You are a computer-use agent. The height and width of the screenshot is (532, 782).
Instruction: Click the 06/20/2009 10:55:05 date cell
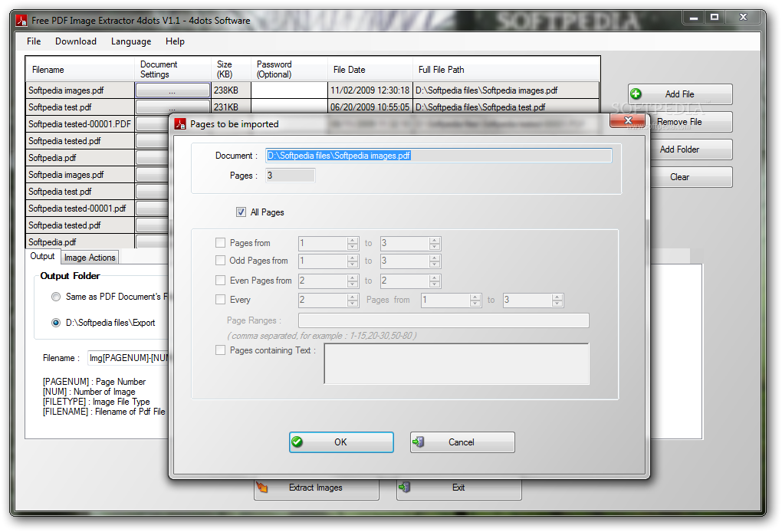(370, 107)
